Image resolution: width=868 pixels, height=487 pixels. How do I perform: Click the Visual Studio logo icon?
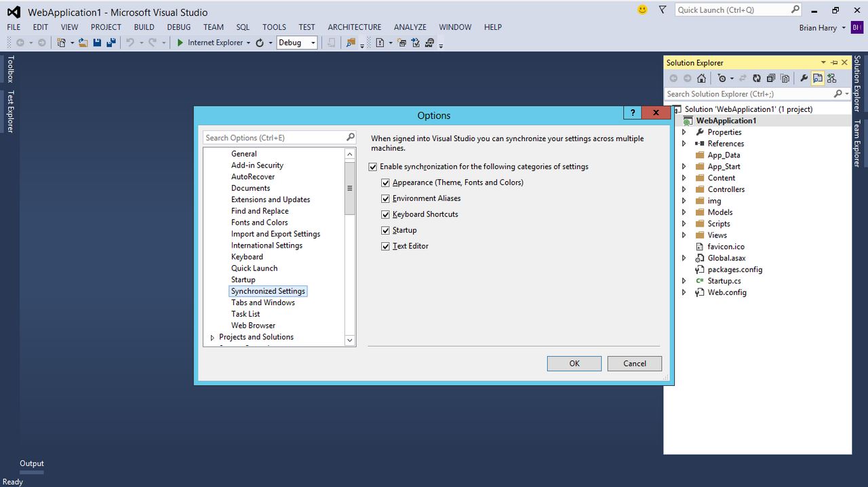coord(14,12)
